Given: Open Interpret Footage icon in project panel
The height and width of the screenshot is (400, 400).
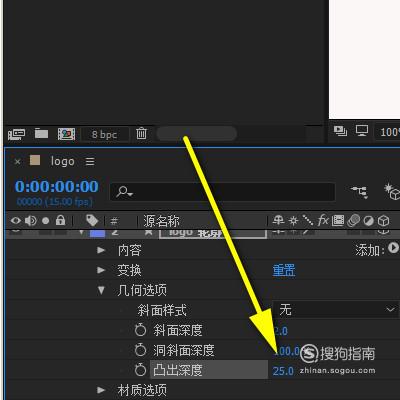Looking at the screenshot, I should 16,134.
